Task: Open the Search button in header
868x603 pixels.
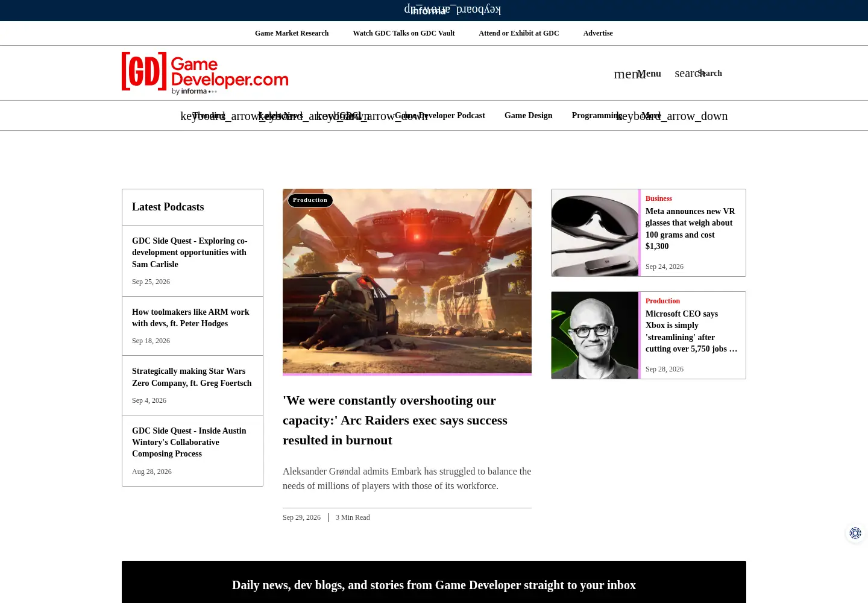Action: [x=698, y=74]
